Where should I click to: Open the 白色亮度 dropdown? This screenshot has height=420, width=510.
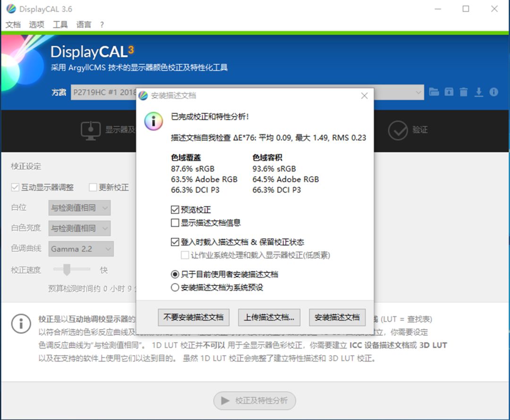(x=79, y=228)
